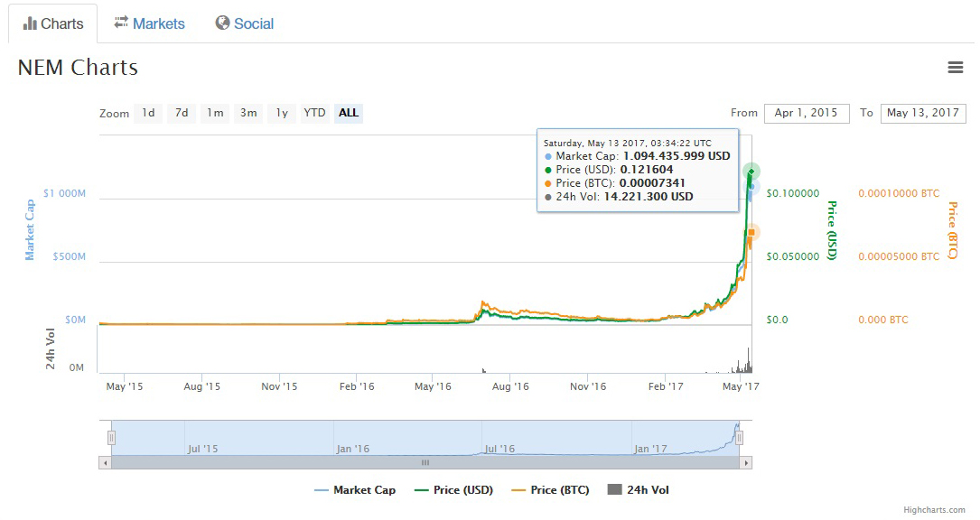Click the $1 000M market cap axis label
The image size is (980, 520).
[64, 193]
